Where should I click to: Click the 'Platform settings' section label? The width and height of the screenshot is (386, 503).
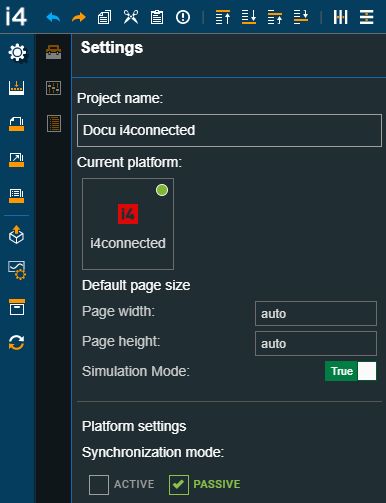pos(134,426)
